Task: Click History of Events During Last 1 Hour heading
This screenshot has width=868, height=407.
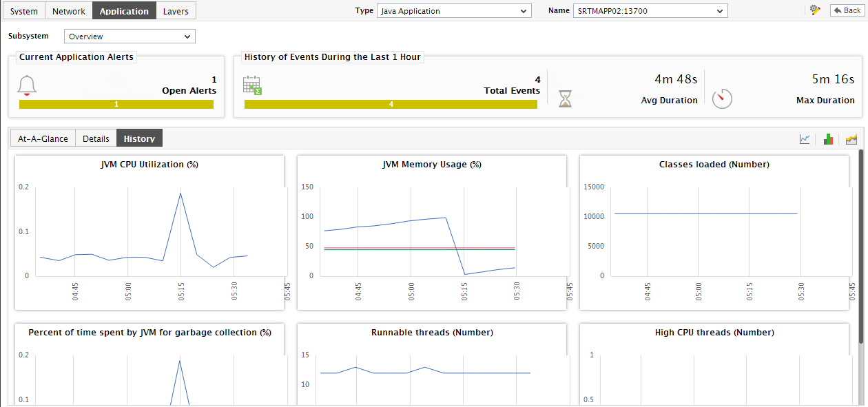Action: pos(332,57)
